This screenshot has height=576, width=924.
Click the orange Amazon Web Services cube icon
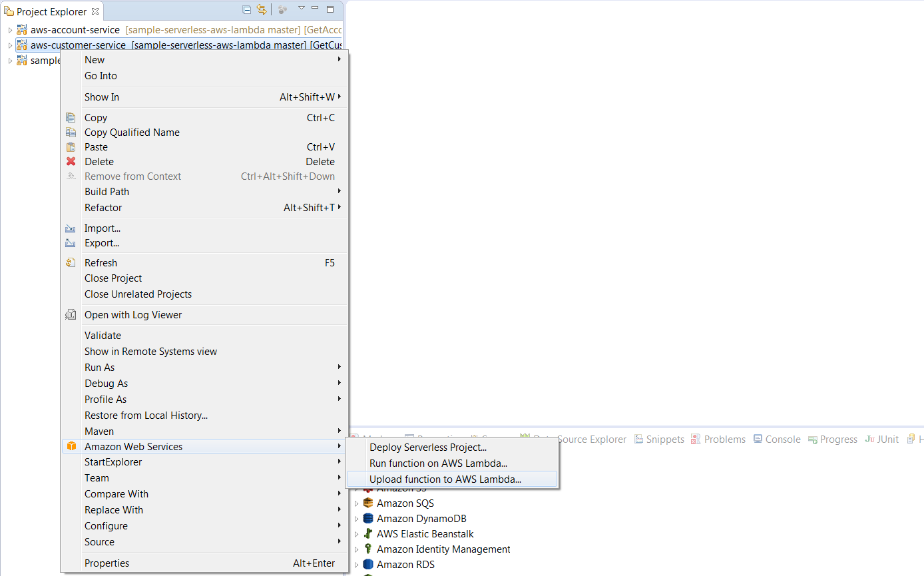point(71,447)
